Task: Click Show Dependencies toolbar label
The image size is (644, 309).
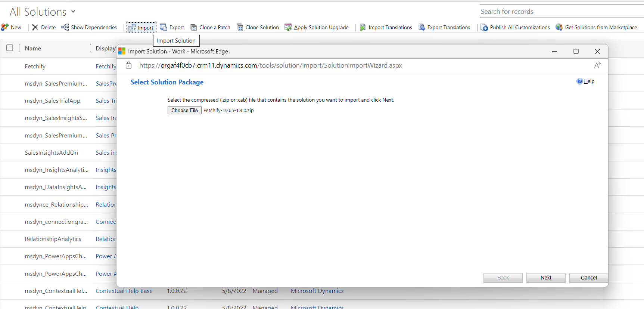Action: click(x=94, y=27)
